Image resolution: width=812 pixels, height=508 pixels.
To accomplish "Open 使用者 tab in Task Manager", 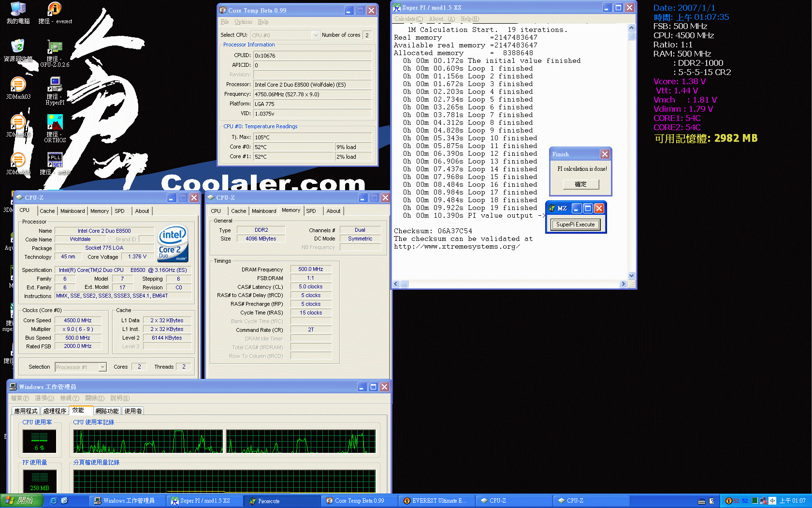I will [133, 411].
